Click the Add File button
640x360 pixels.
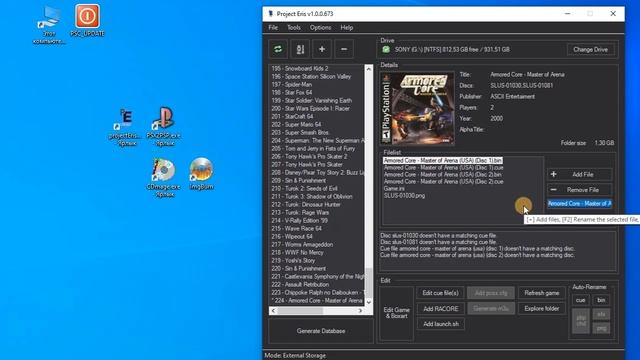(x=579, y=175)
